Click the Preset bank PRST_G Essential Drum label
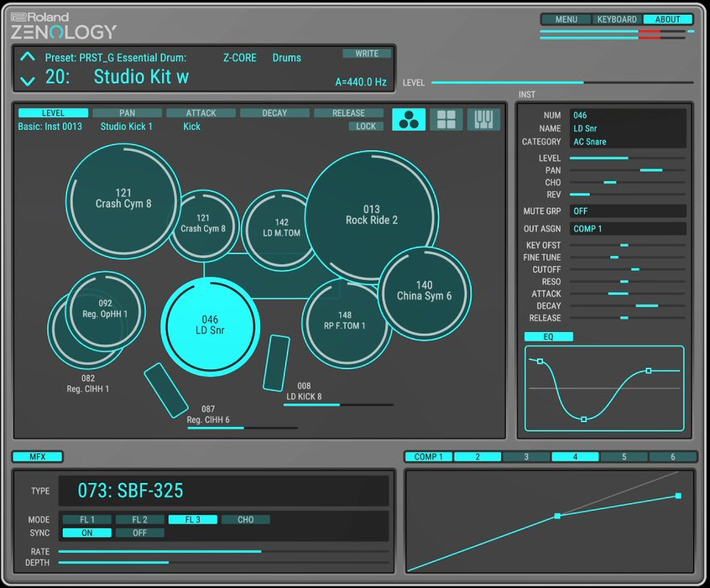The image size is (710, 588). tap(116, 58)
